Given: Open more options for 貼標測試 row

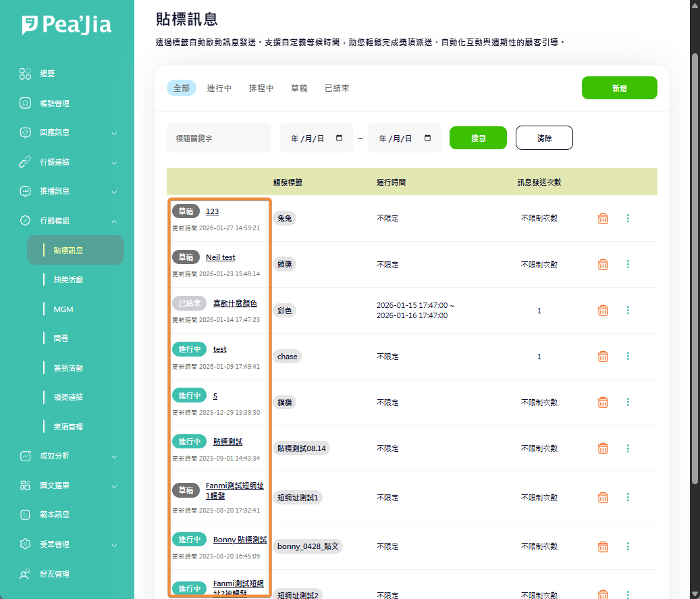Looking at the screenshot, I should (x=628, y=448).
